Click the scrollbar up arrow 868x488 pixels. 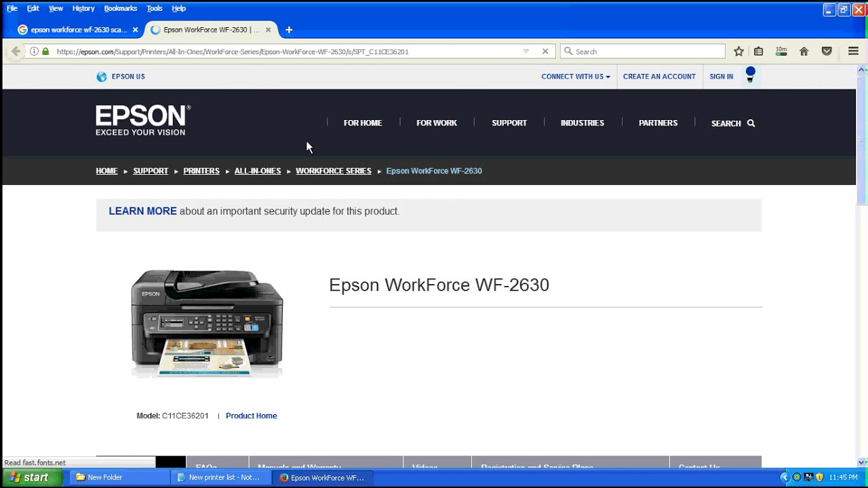point(863,70)
